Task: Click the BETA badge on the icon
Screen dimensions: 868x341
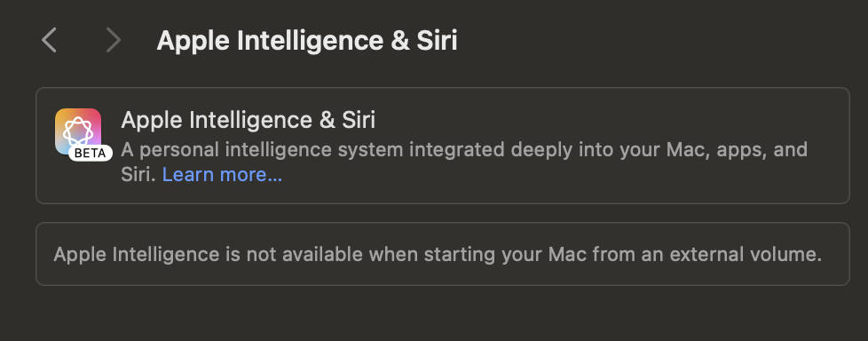Action: point(91,154)
